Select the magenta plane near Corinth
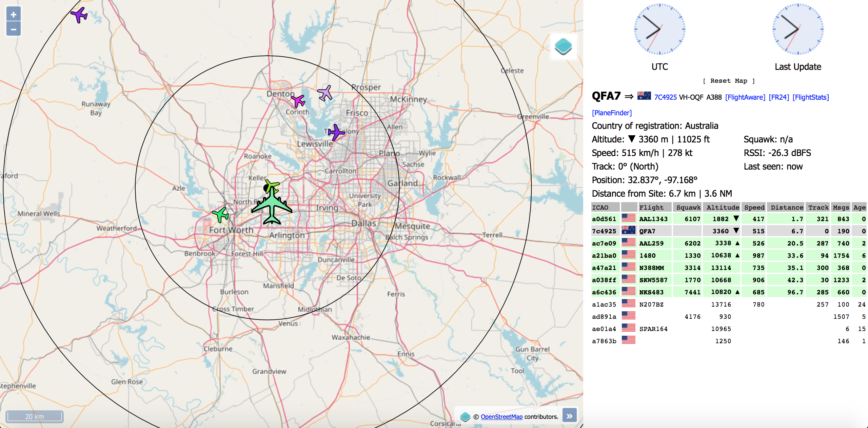Screen dimensions: 868x428 [x=298, y=100]
